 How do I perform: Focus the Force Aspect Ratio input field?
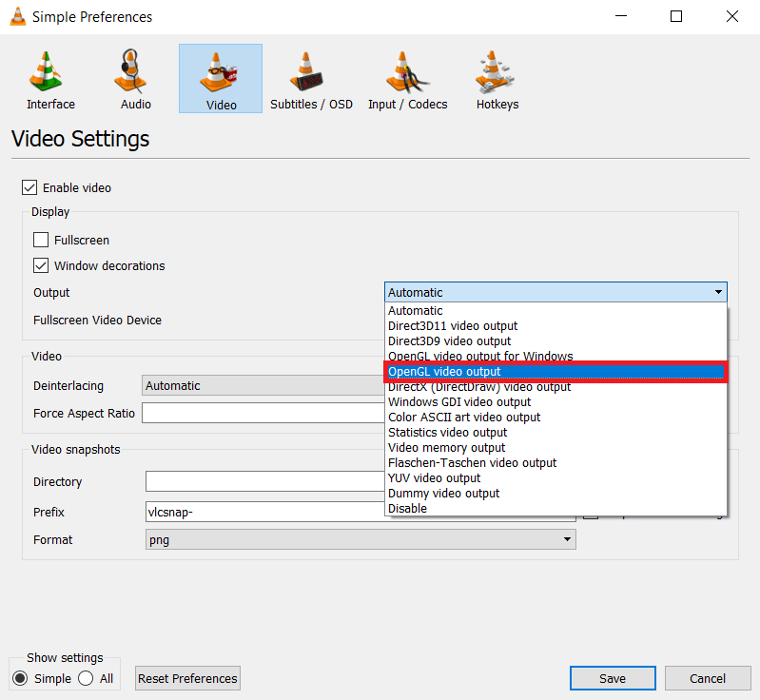click(263, 413)
